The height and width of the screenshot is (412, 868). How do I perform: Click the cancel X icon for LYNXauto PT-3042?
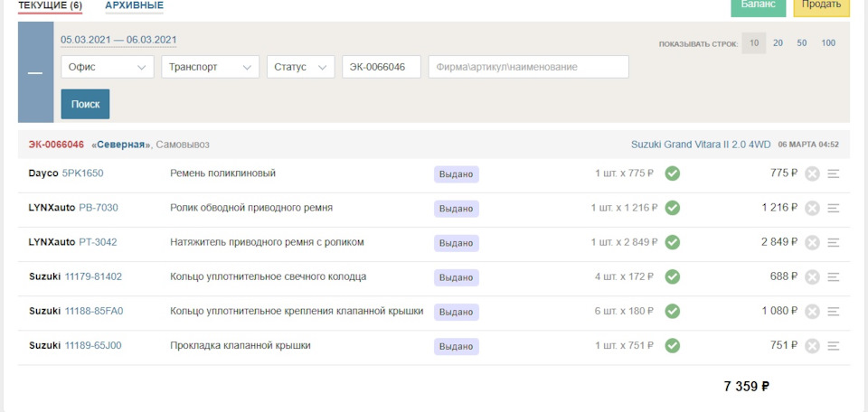[812, 242]
